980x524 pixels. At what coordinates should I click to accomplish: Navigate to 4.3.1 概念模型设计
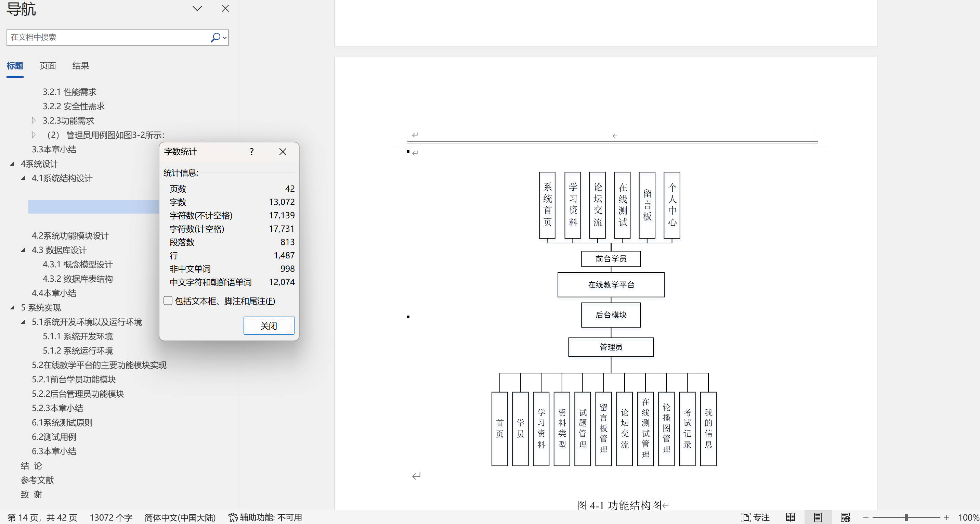pyautogui.click(x=77, y=265)
